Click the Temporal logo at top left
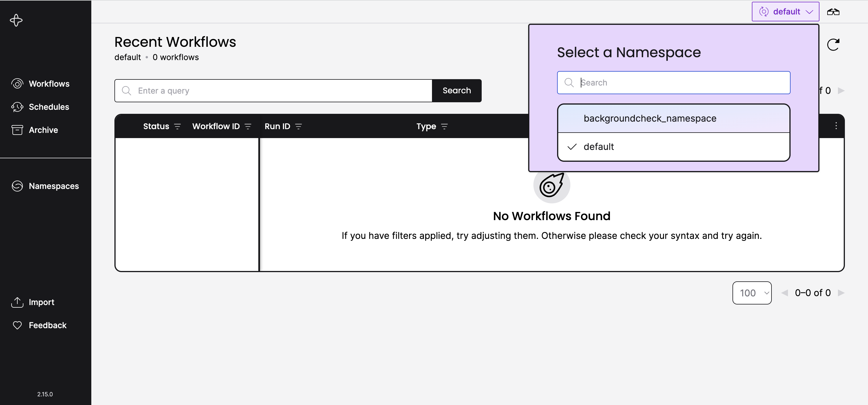Image resolution: width=868 pixels, height=405 pixels. [16, 20]
